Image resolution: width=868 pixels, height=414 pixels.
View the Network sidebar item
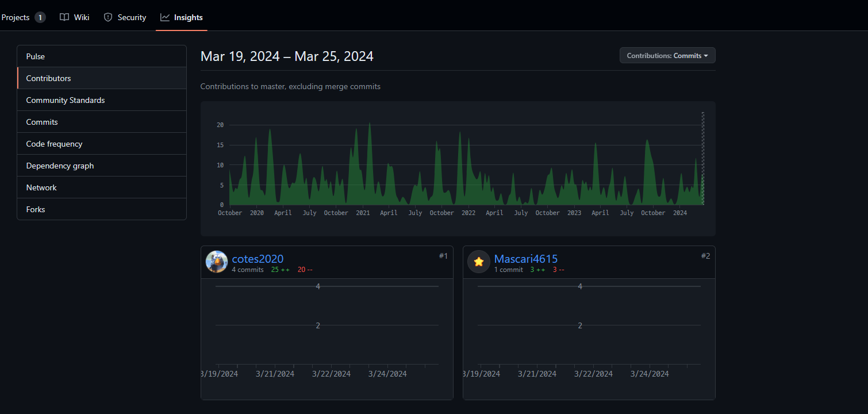(41, 187)
